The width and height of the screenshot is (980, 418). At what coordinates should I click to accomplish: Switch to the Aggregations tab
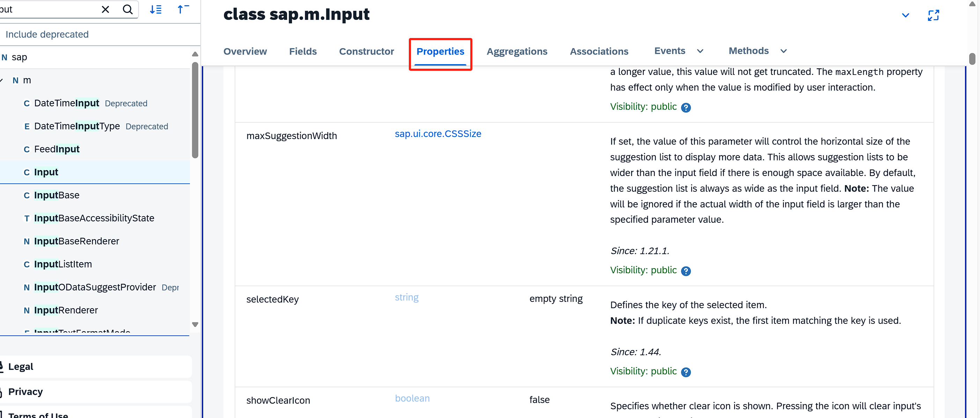coord(517,51)
